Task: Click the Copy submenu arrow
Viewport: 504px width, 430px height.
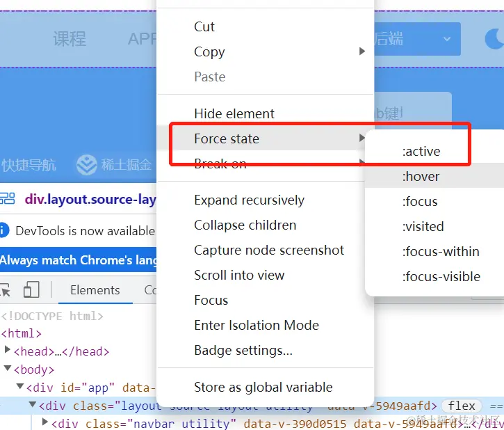Action: [x=362, y=51]
